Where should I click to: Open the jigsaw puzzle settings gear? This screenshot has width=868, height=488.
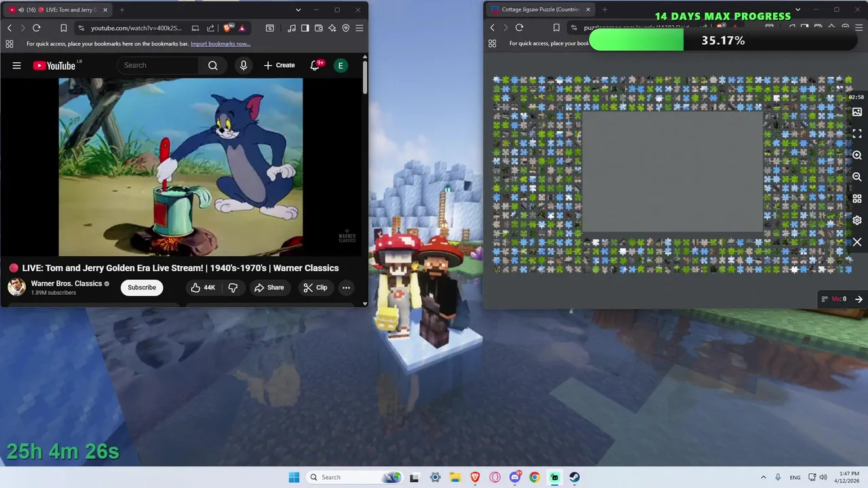tap(857, 220)
